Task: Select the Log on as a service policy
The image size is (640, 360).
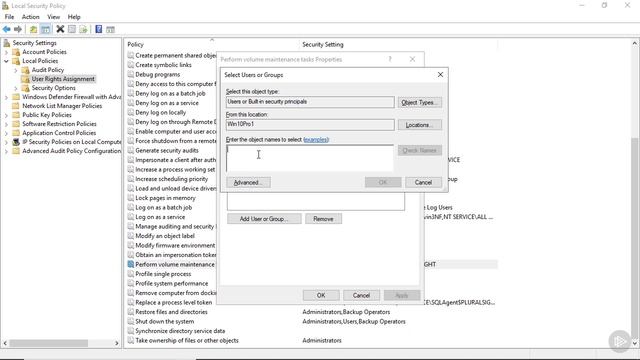Action: coord(160,217)
